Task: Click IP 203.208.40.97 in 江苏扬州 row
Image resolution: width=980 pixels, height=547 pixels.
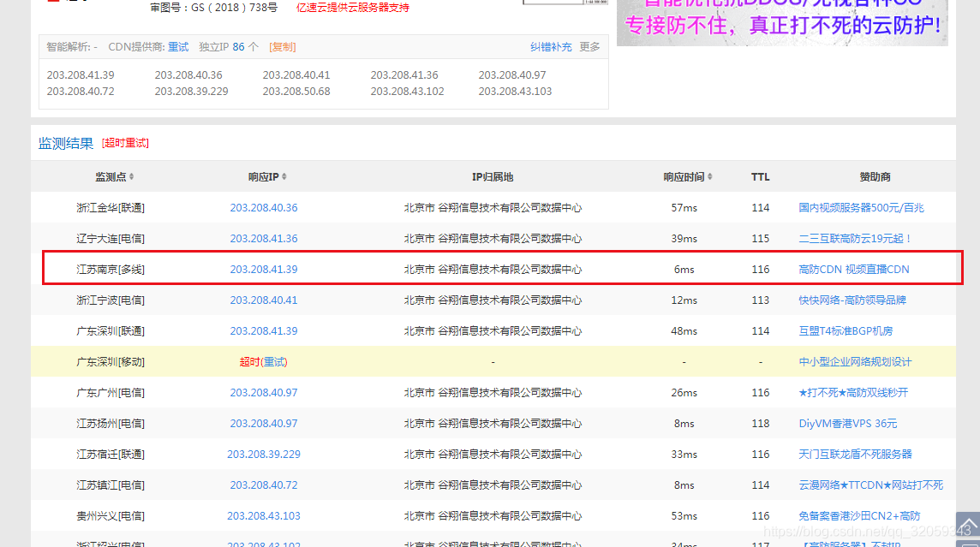Action: pos(264,424)
